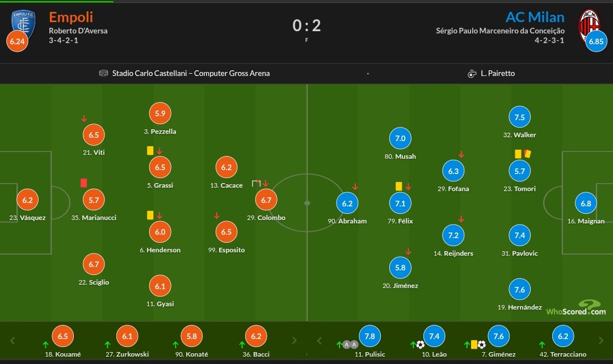Click Marianucci's red card icon
The image size is (613, 364).
tap(83, 183)
